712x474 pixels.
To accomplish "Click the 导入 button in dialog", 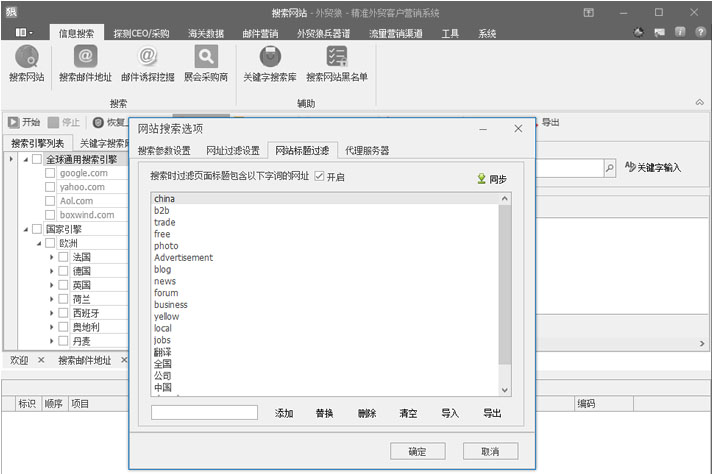I will pyautogui.click(x=450, y=413).
